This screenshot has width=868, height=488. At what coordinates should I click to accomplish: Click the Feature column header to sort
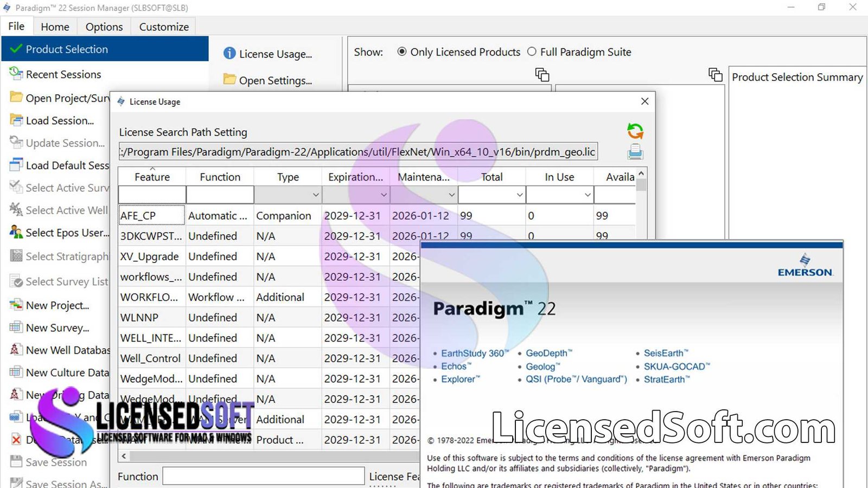(152, 177)
